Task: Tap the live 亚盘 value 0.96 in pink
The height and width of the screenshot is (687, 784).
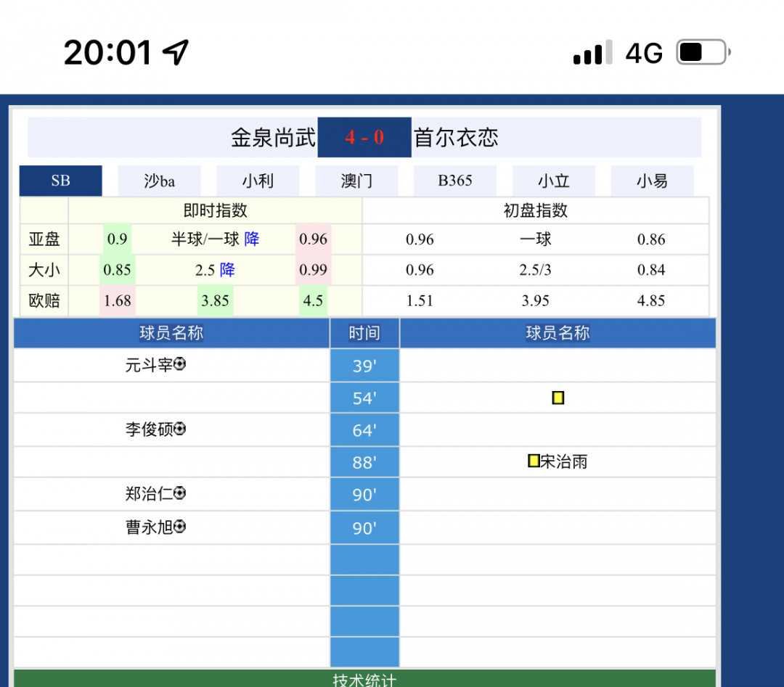Action: tap(313, 239)
